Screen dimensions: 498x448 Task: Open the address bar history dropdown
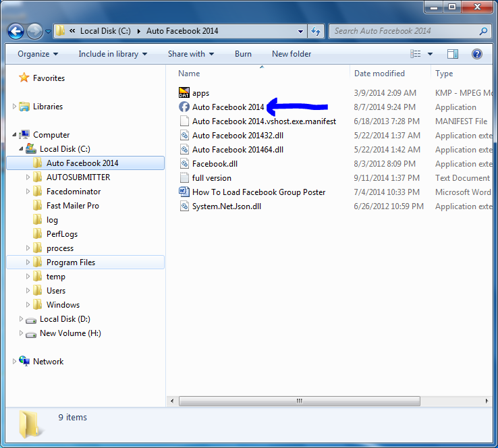(x=300, y=32)
